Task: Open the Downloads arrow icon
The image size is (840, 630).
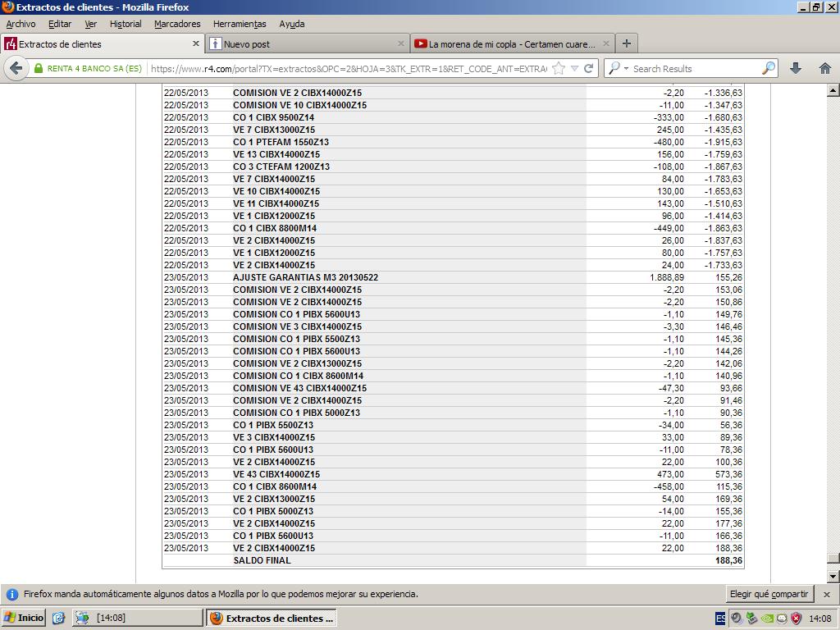Action: (796, 69)
